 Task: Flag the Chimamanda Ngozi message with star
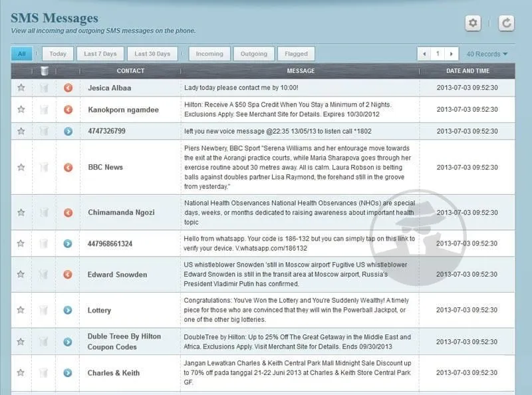tap(21, 212)
